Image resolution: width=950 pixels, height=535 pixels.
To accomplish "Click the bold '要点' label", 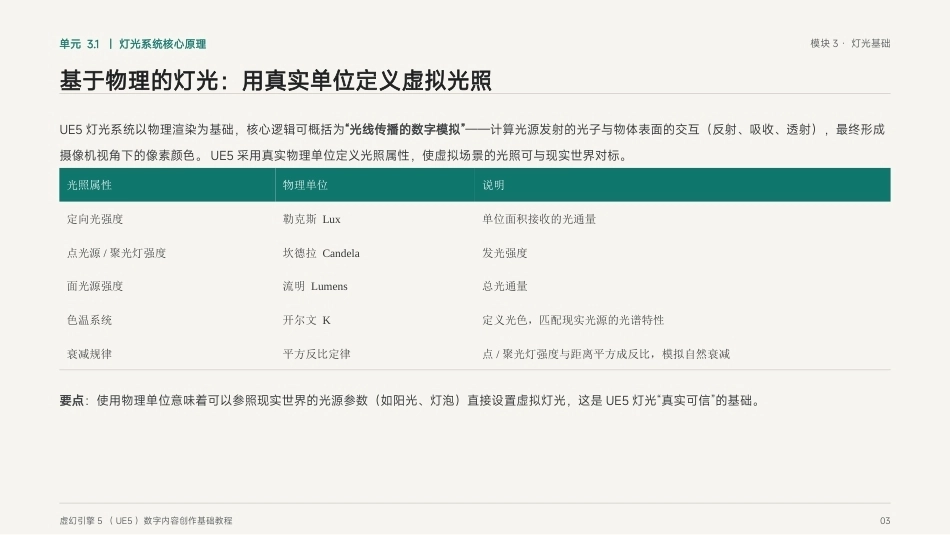I will pos(71,400).
